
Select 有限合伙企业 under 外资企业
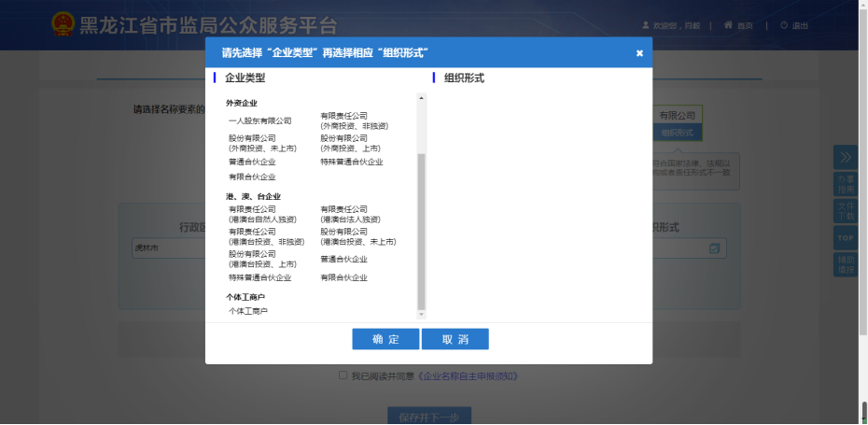252,177
